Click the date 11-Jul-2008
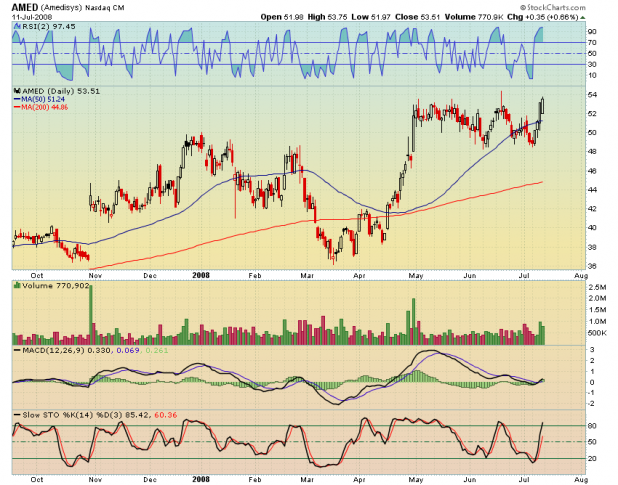 point(32,17)
